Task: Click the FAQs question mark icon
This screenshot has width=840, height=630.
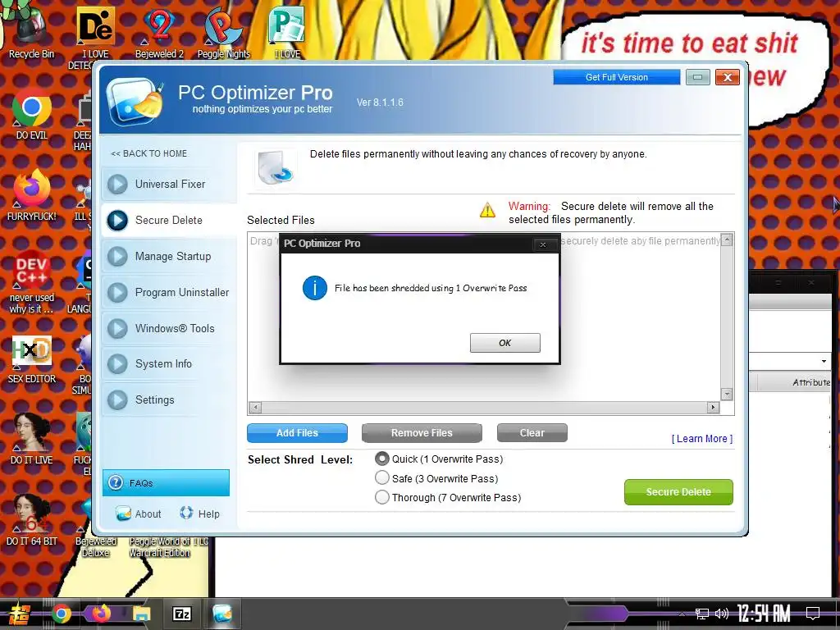Action: (x=115, y=482)
